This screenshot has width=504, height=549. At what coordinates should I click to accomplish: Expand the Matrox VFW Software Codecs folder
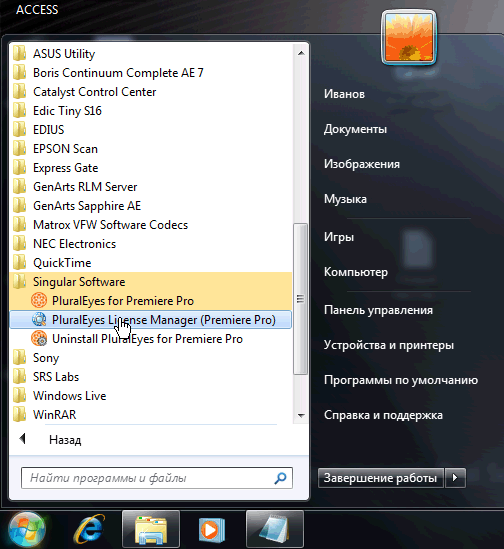[151, 224]
